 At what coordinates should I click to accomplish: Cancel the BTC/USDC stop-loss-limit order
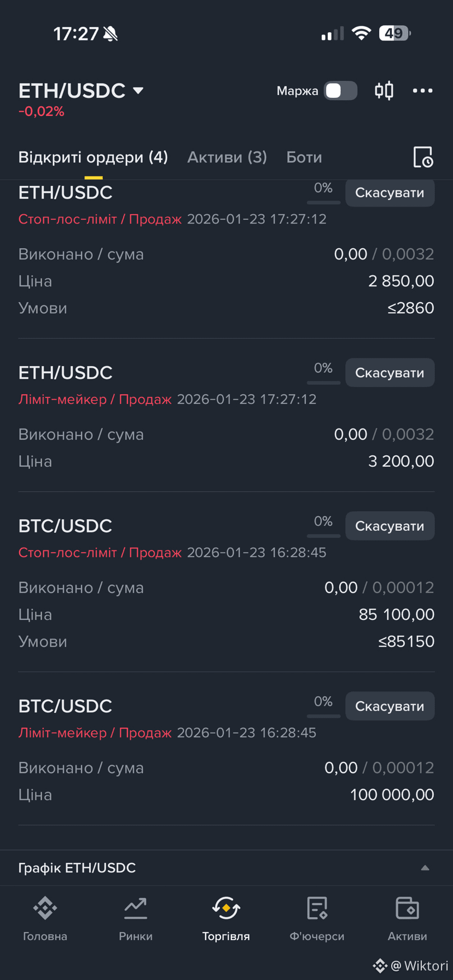[390, 526]
